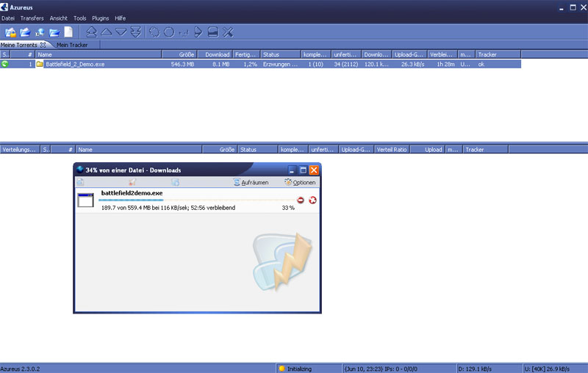Open the Ansicht menu

tap(59, 18)
